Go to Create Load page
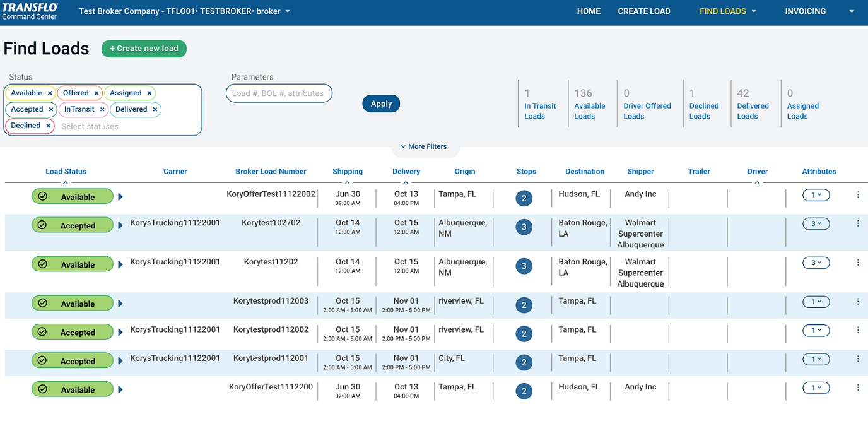The width and height of the screenshot is (868, 426). click(x=643, y=11)
